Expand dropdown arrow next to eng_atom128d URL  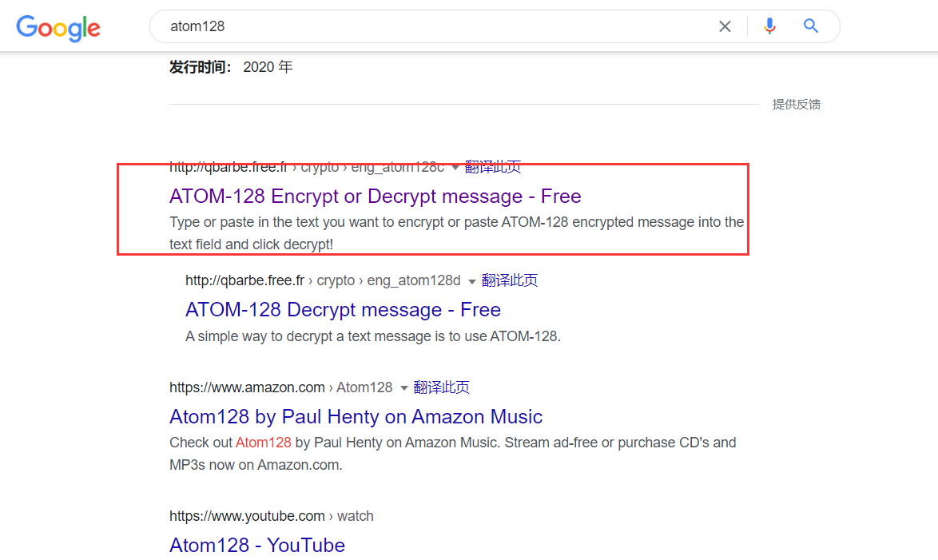click(472, 281)
